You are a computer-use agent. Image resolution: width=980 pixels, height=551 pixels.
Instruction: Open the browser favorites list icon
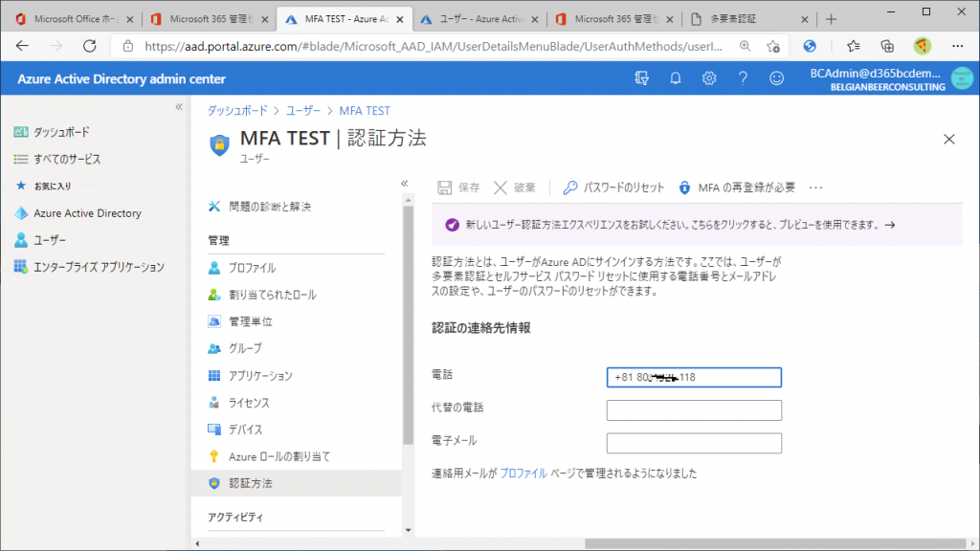click(x=853, y=46)
